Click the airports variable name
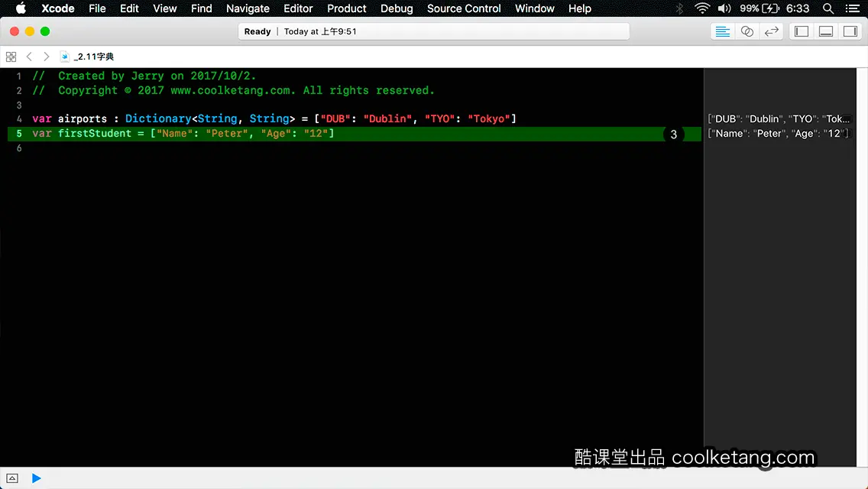Image resolution: width=868 pixels, height=489 pixels. (83, 118)
